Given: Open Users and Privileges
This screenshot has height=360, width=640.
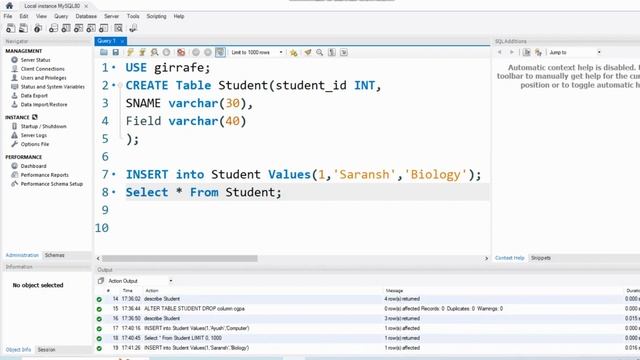Looking at the screenshot, I should tap(43, 78).
